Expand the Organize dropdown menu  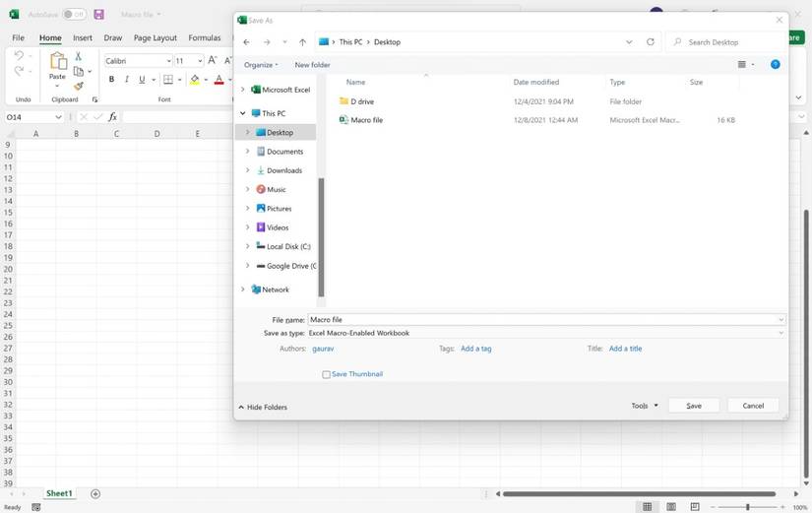click(261, 65)
